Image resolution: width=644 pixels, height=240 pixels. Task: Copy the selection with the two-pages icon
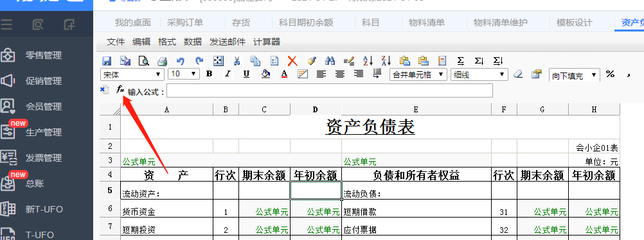[255, 61]
